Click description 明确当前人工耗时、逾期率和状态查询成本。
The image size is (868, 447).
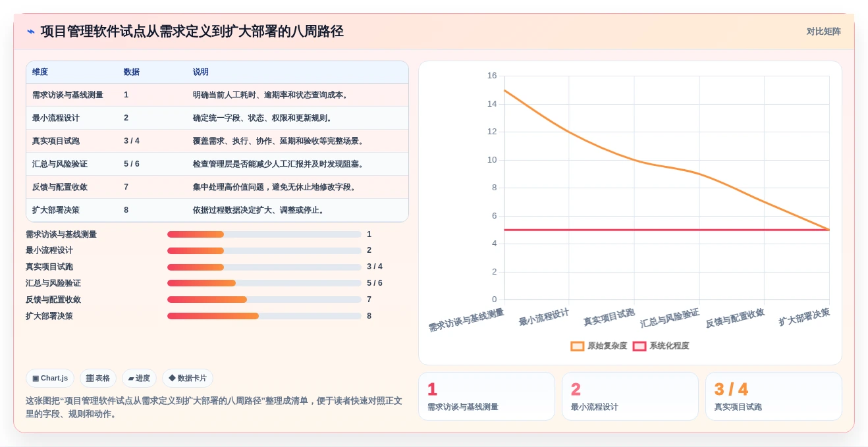(272, 95)
